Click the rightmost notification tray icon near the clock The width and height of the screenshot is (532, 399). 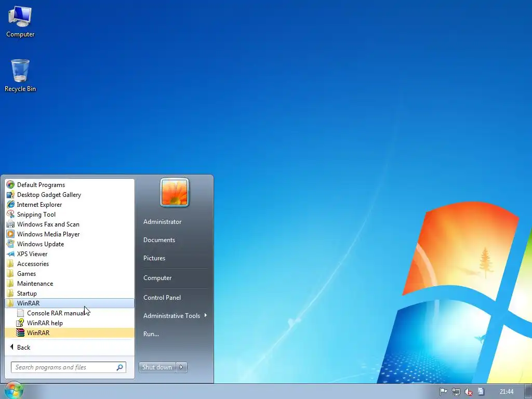481,392
